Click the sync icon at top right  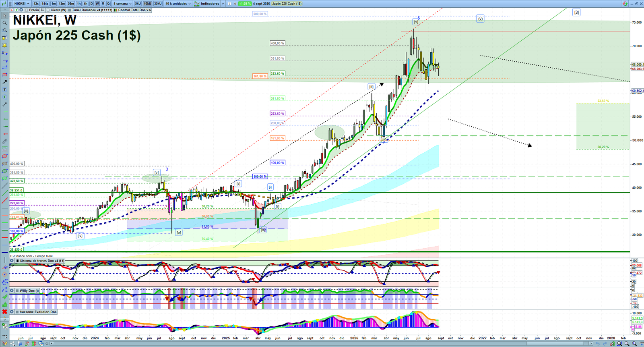(625, 4)
